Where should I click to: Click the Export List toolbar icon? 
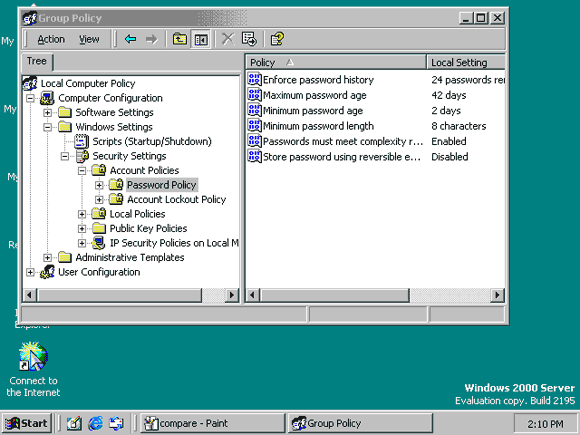coord(249,39)
